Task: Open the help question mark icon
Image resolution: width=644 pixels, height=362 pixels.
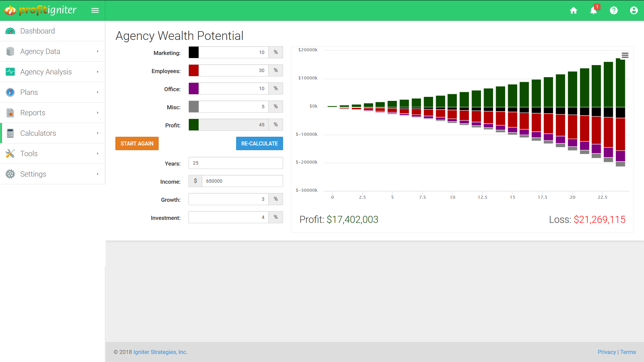Action: (x=613, y=10)
